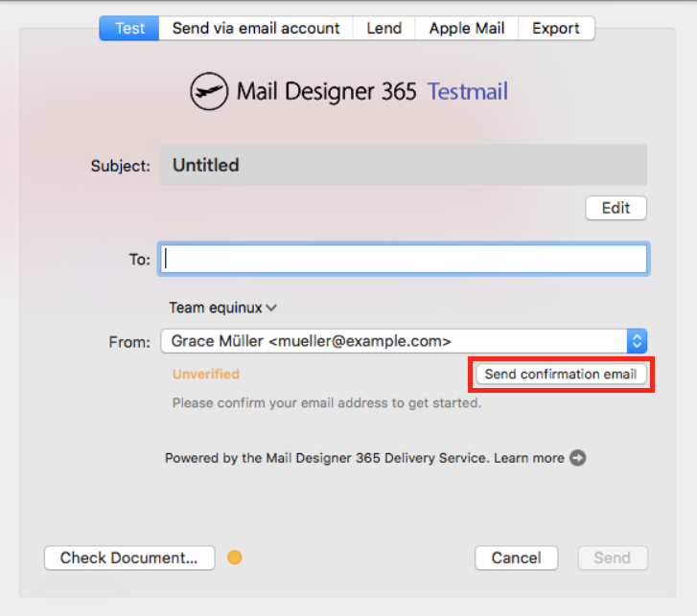Screen dimensions: 697x616
Task: Open the Send via email account tab
Action: (256, 29)
